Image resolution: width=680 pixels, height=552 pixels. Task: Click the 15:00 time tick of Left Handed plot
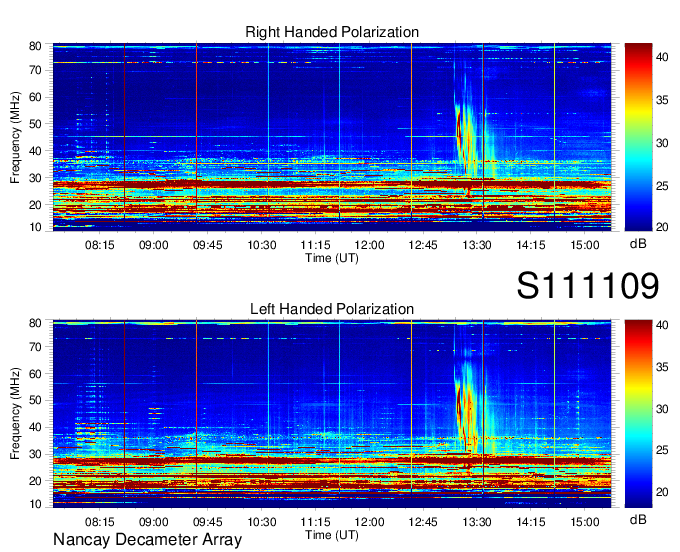[x=585, y=522]
